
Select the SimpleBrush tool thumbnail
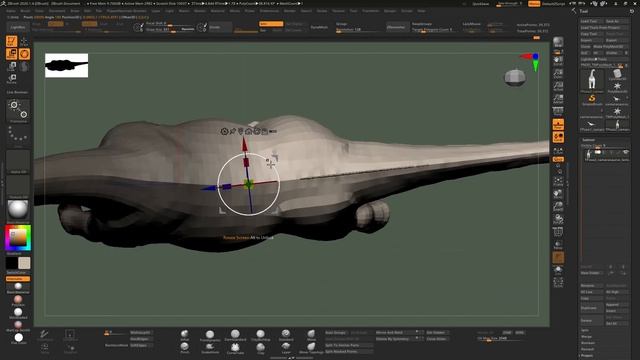[592, 100]
